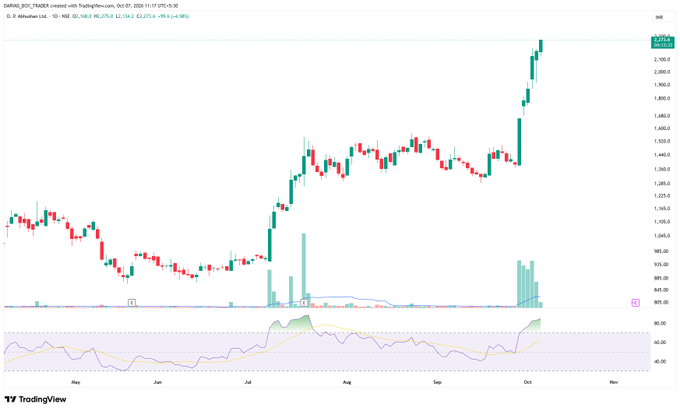Click the latest green candle at the top
The width and height of the screenshot is (680, 411).
pyautogui.click(x=541, y=46)
